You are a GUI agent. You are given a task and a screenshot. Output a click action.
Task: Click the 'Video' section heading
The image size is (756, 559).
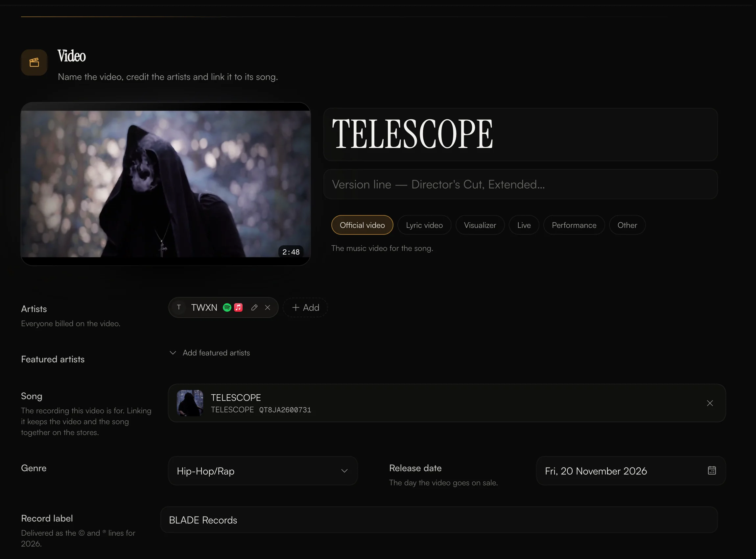pos(72,56)
